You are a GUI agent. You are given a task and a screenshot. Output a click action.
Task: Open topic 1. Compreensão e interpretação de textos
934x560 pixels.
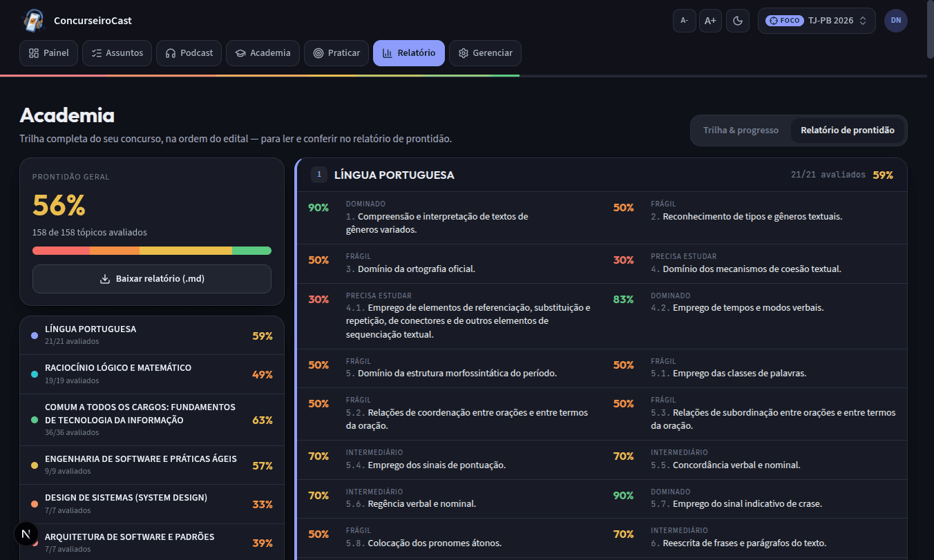coord(450,218)
